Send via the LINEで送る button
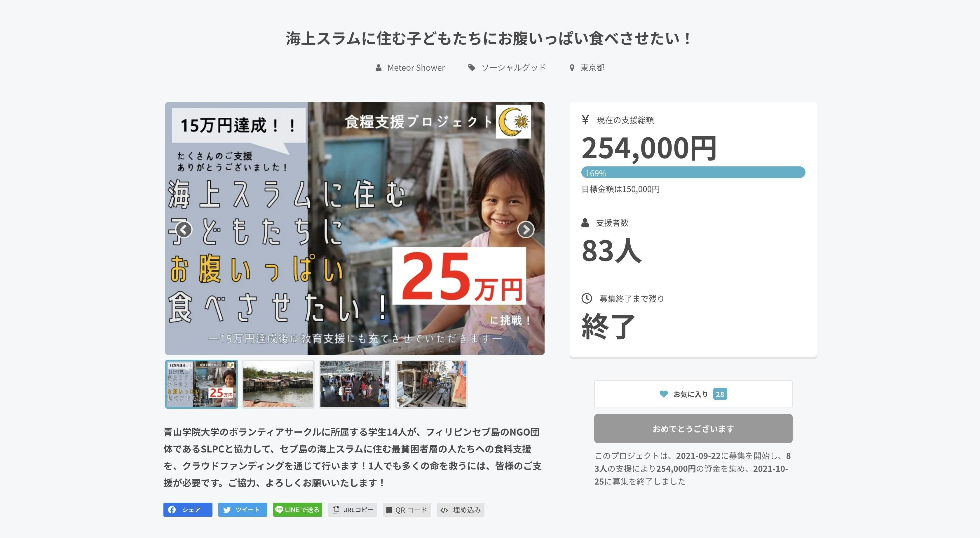The image size is (980, 538). coord(297,509)
